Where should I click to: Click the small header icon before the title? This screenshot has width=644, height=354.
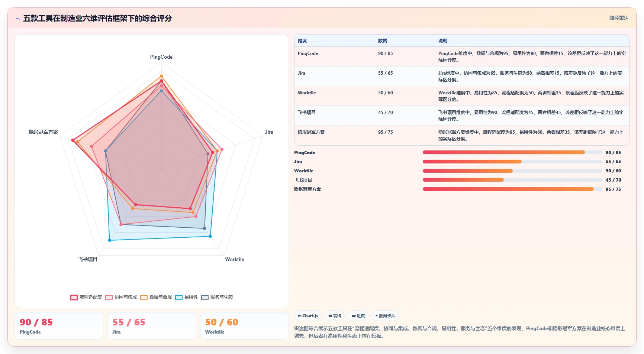(17, 19)
